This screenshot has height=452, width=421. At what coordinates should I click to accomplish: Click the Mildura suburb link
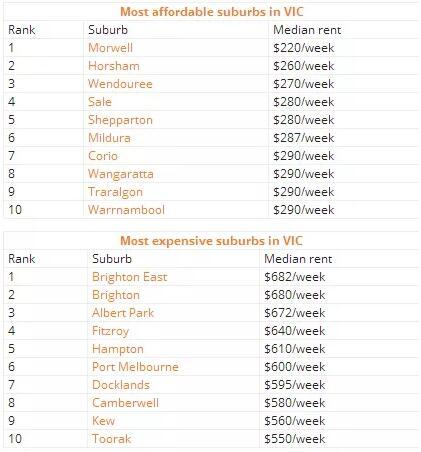109,138
